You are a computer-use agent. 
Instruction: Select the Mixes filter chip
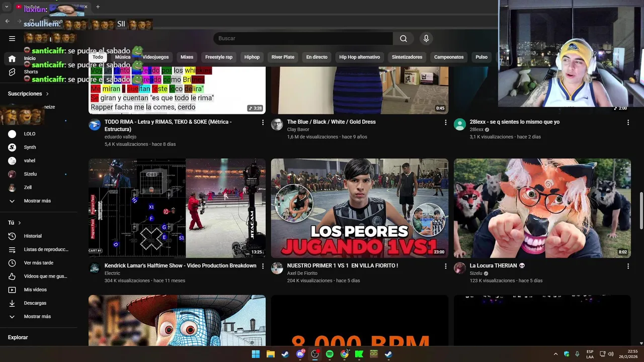click(187, 57)
